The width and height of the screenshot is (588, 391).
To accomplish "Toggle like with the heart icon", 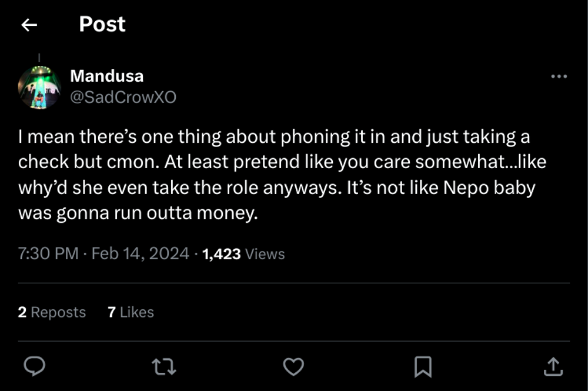I will pyautogui.click(x=293, y=367).
